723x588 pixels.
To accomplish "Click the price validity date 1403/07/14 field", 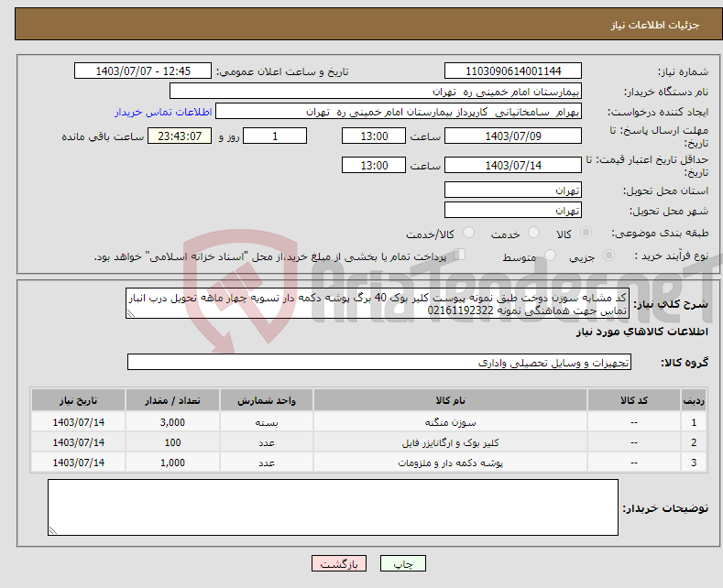I will click(513, 165).
